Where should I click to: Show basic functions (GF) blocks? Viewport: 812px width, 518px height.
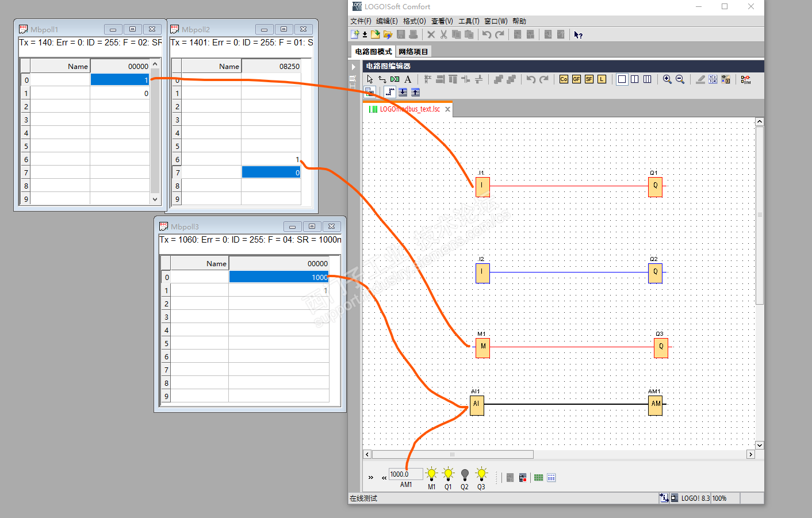(576, 79)
